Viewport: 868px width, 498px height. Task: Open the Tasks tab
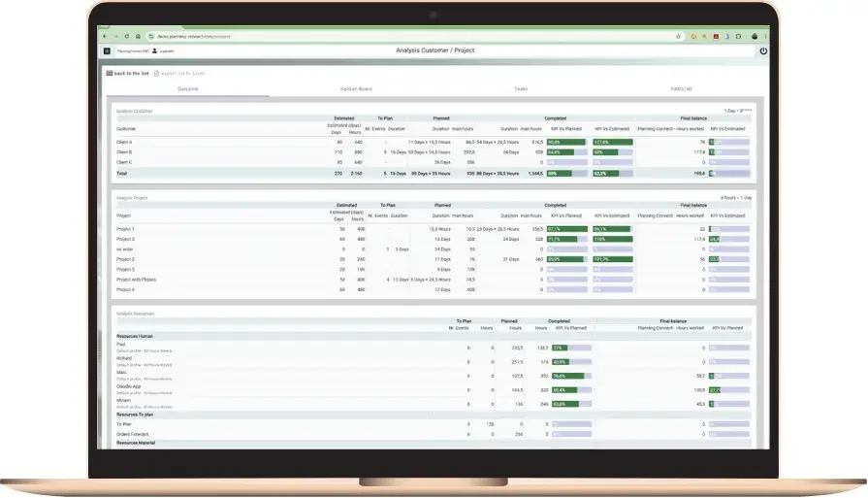pyautogui.click(x=521, y=89)
